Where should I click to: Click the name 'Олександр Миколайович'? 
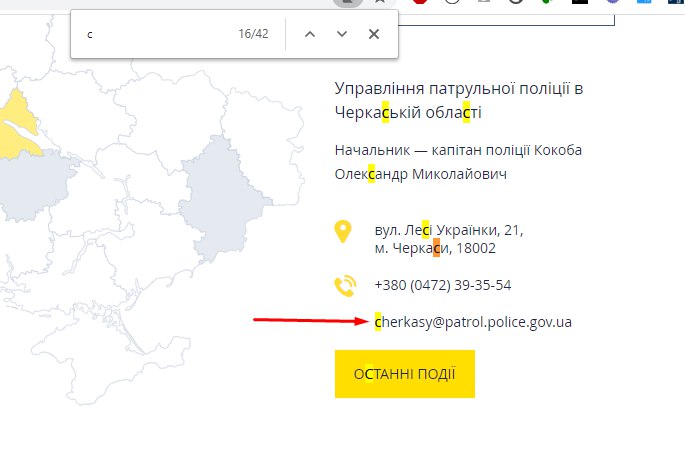point(421,174)
